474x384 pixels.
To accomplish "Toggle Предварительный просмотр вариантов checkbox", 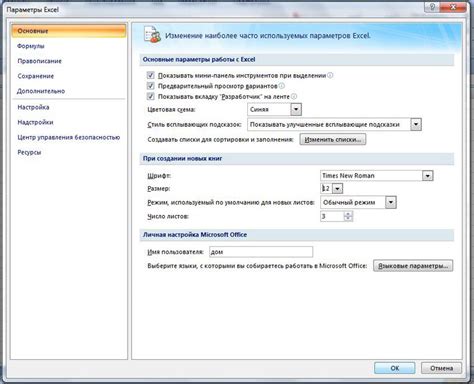I will 150,86.
